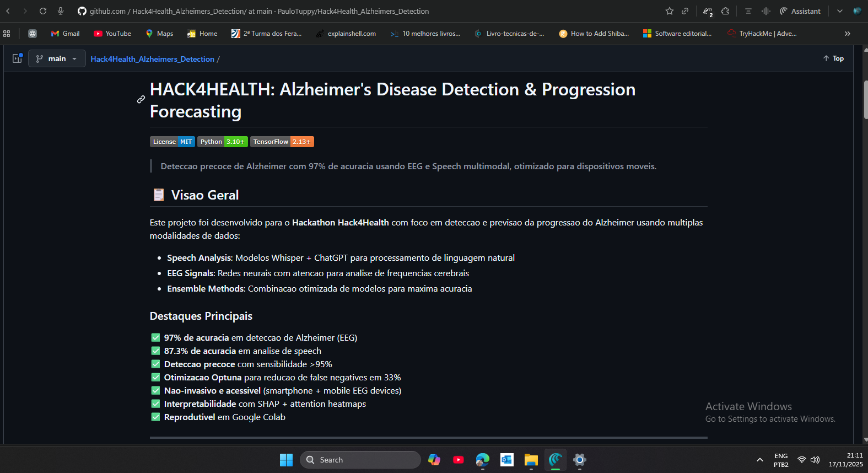Open the Home bookmark
The height and width of the screenshot is (473, 868).
point(202,34)
